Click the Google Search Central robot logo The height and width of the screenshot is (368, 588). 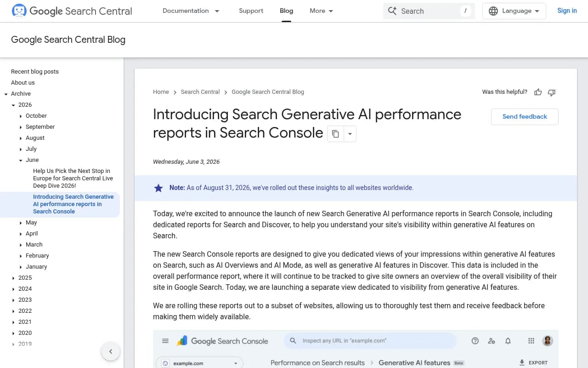click(x=19, y=11)
